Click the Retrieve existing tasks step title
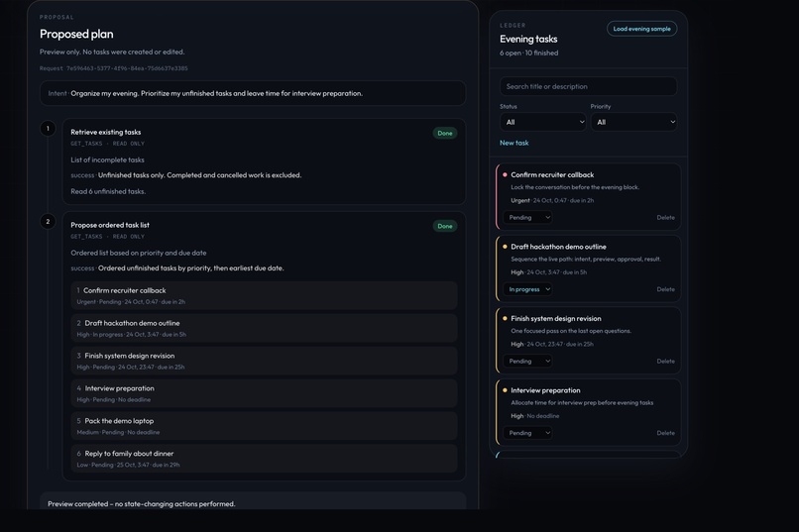Viewport: 799px width, 532px height. [x=105, y=132]
